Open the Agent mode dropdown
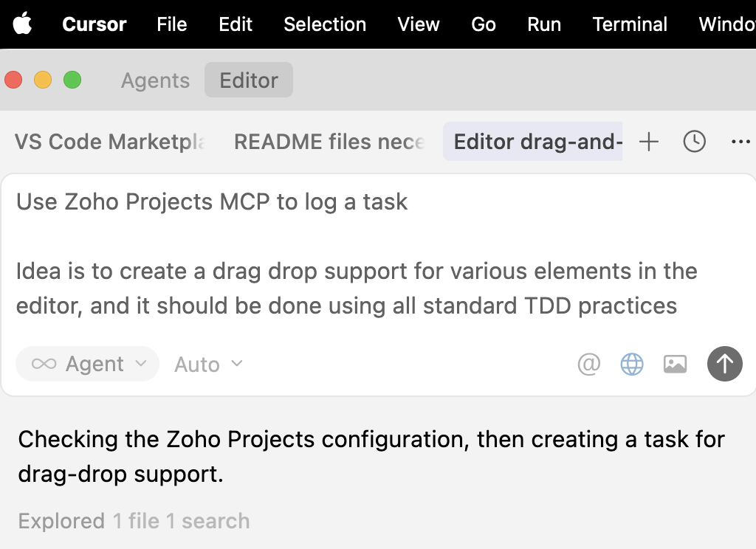The width and height of the screenshot is (756, 549). [88, 364]
